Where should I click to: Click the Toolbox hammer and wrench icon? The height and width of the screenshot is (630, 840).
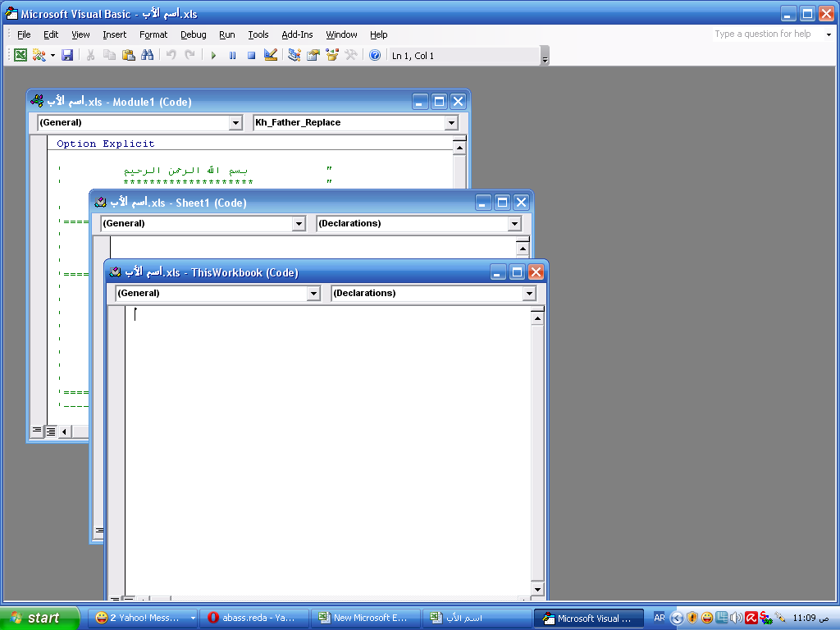(x=351, y=55)
